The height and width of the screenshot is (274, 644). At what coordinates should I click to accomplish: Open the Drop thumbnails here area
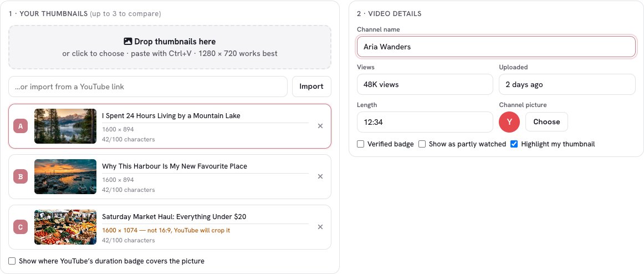point(170,47)
